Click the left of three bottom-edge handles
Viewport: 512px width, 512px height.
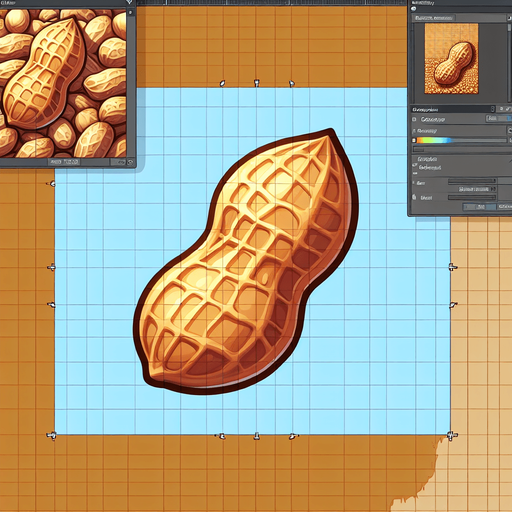pos(221,436)
